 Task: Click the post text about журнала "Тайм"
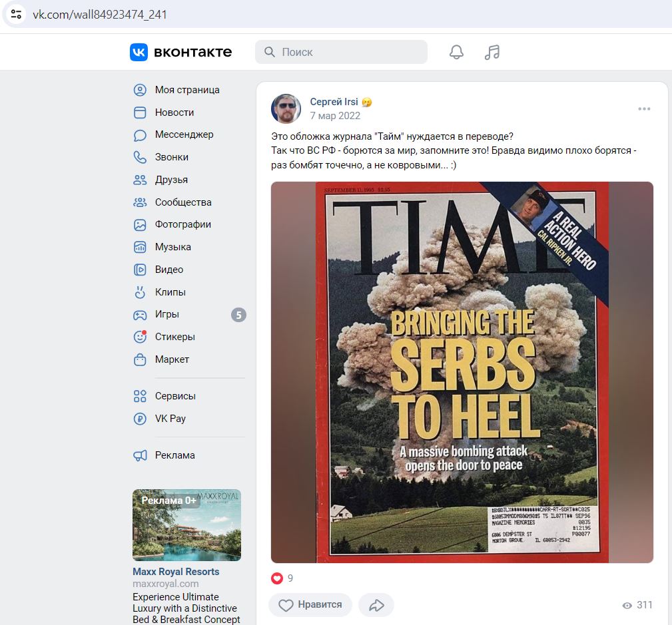392,136
